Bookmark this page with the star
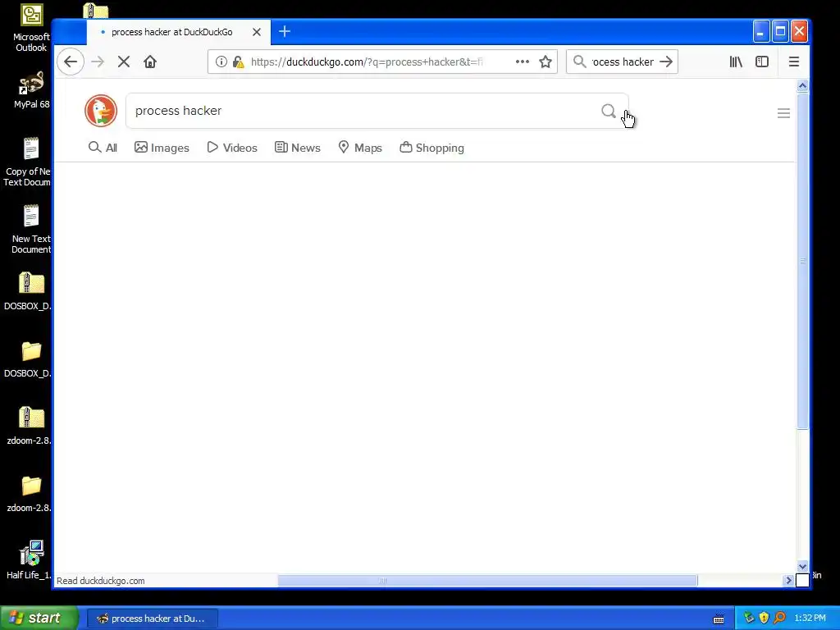The image size is (840, 630). coord(546,62)
